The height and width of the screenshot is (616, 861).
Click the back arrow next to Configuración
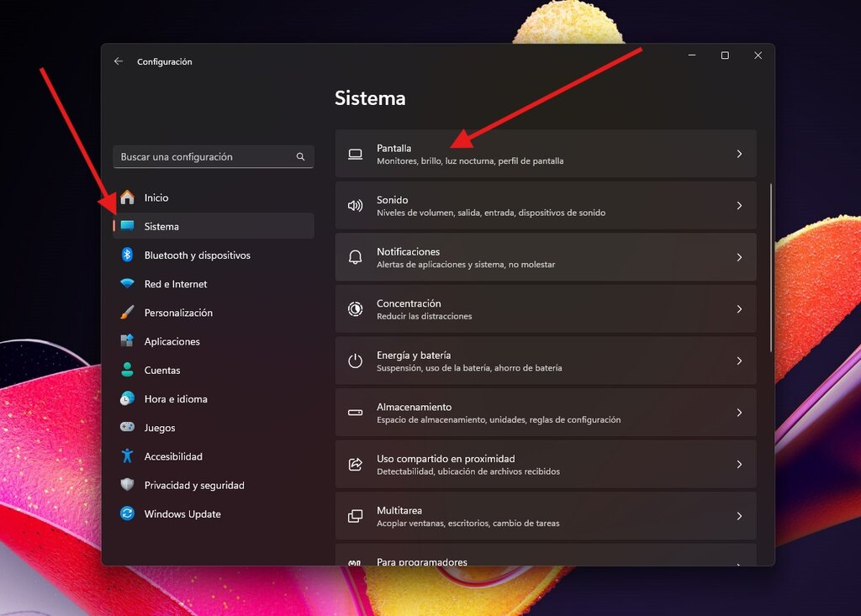[118, 61]
